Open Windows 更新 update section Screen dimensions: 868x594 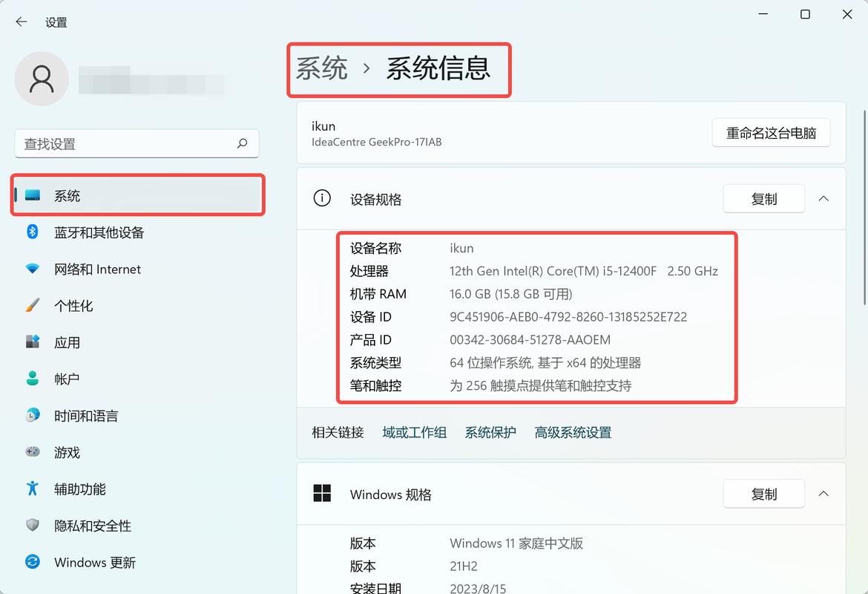[x=94, y=562]
